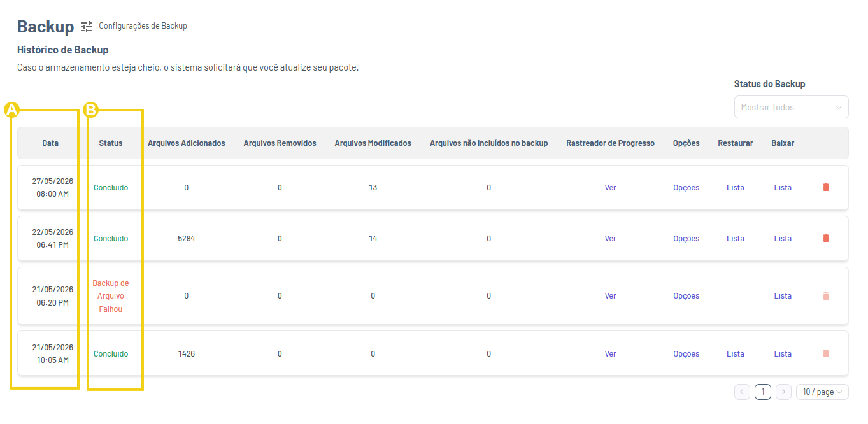Image resolution: width=868 pixels, height=424 pixels.
Task: Click the Baixar column header
Action: (x=783, y=143)
